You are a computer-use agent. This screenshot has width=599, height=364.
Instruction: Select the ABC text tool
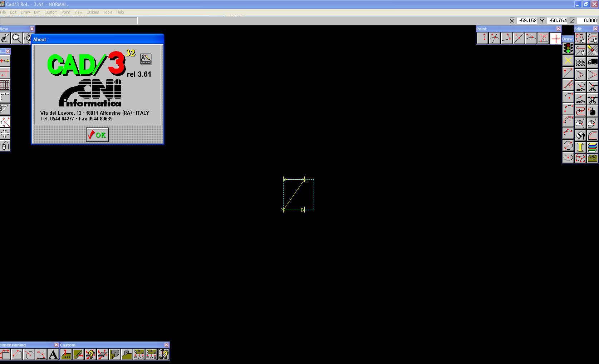(x=593, y=158)
